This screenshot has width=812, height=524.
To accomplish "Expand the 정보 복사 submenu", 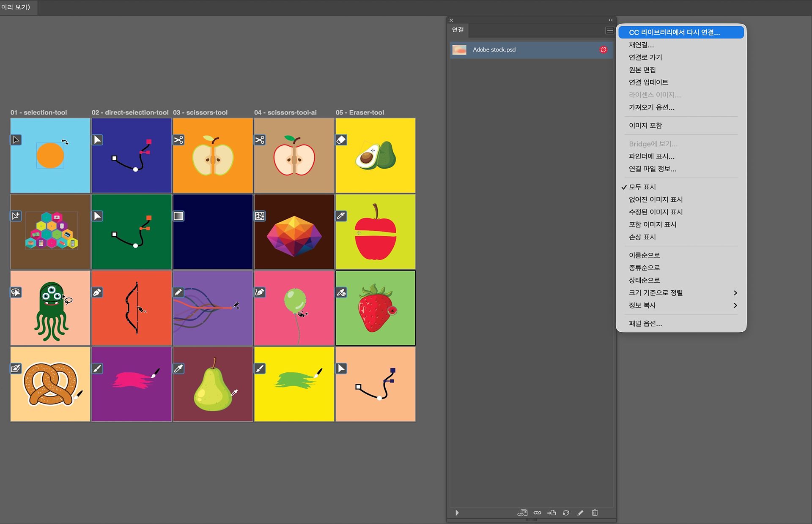I will pos(681,305).
